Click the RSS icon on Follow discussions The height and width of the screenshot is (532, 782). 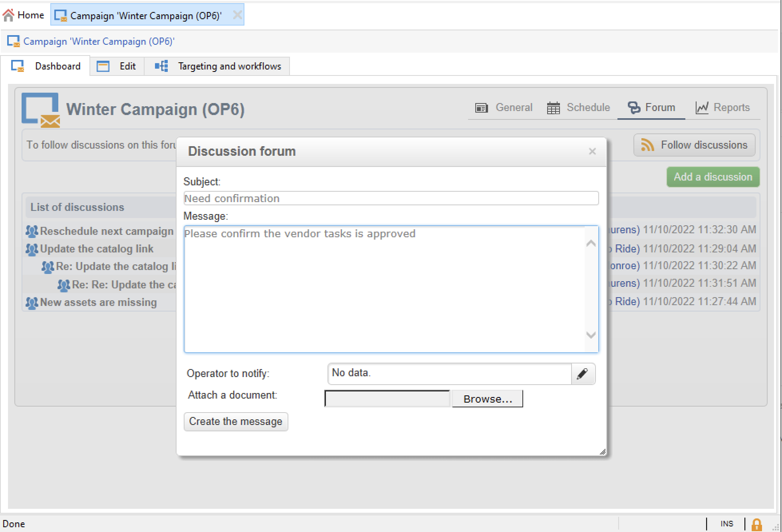(647, 145)
